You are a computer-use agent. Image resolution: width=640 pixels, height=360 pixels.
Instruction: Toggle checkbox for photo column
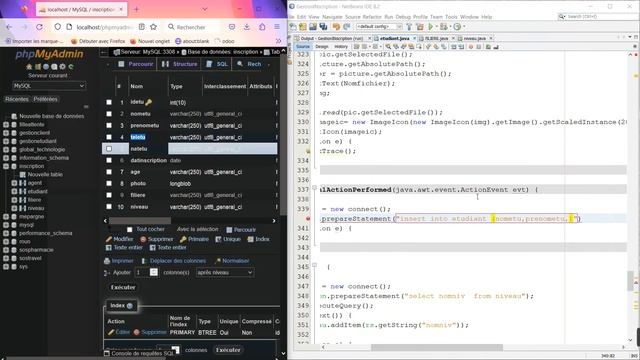(x=109, y=184)
